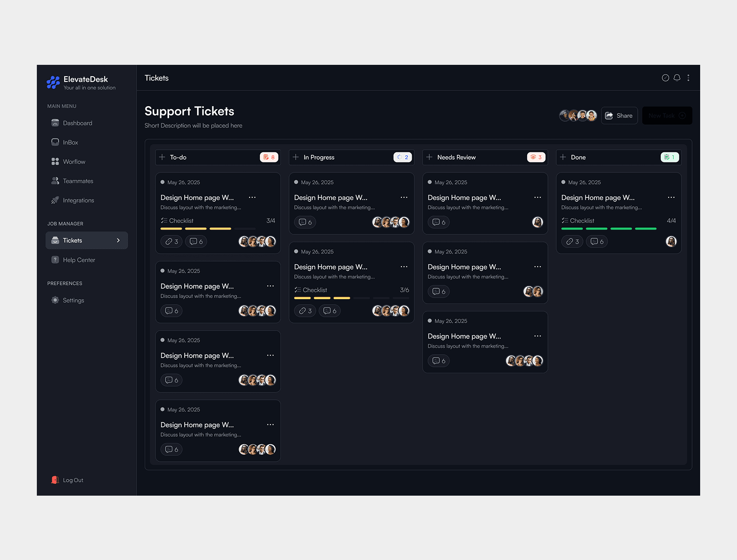The height and width of the screenshot is (560, 737).
Task: Open comments on the first In Progress card
Action: click(x=305, y=223)
